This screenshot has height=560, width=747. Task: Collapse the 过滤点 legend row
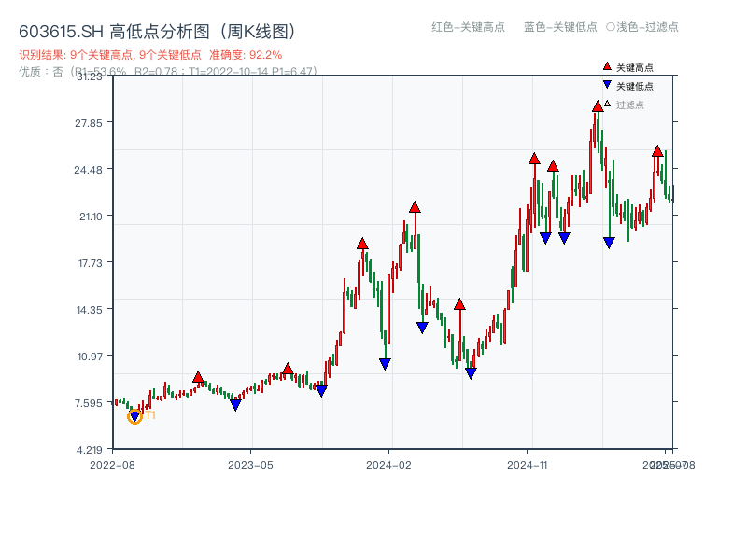(x=627, y=104)
